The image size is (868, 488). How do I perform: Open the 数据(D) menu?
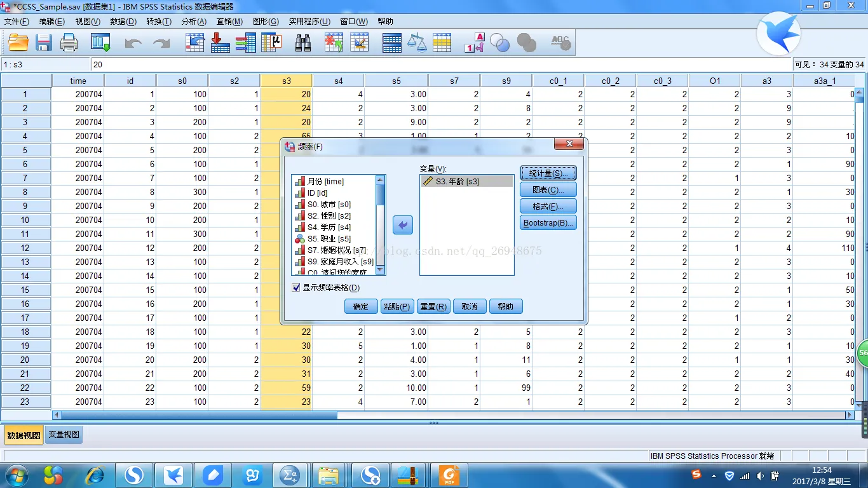click(123, 21)
